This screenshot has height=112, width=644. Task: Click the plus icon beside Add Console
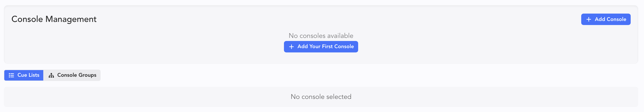[589, 19]
